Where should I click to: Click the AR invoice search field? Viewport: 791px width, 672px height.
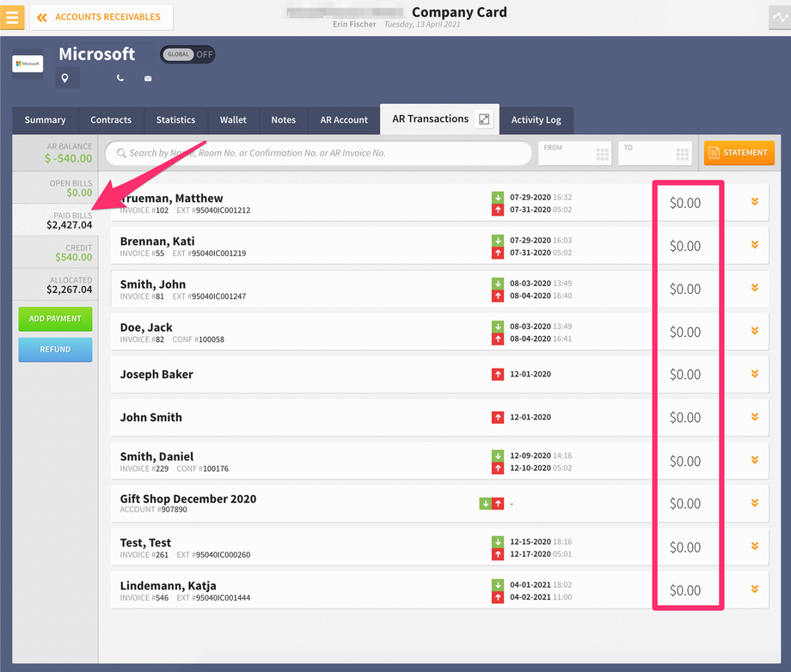[x=318, y=153]
